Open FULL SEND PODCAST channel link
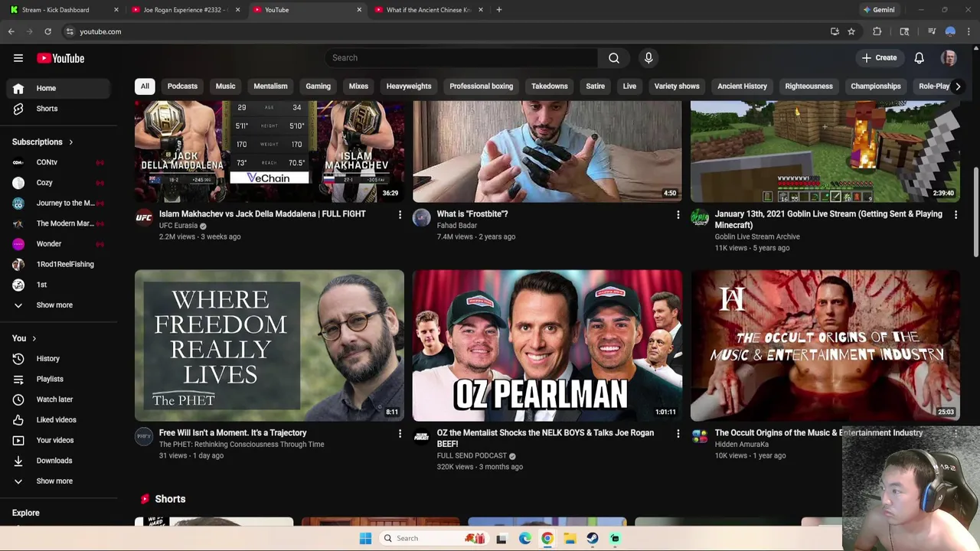 (x=472, y=456)
